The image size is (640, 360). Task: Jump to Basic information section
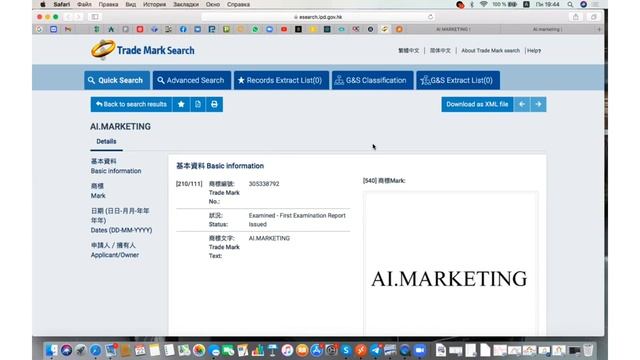tap(116, 166)
